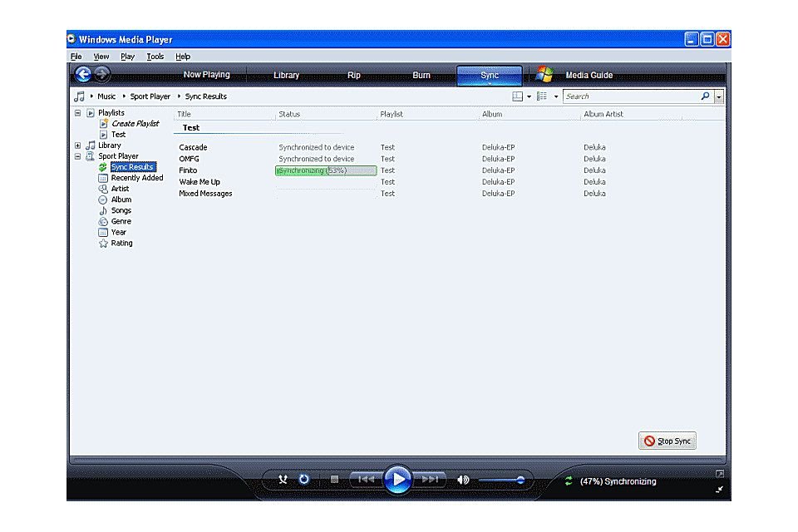Click the Sync Results green arrows icon
This screenshot has height=532, width=798.
pos(103,167)
